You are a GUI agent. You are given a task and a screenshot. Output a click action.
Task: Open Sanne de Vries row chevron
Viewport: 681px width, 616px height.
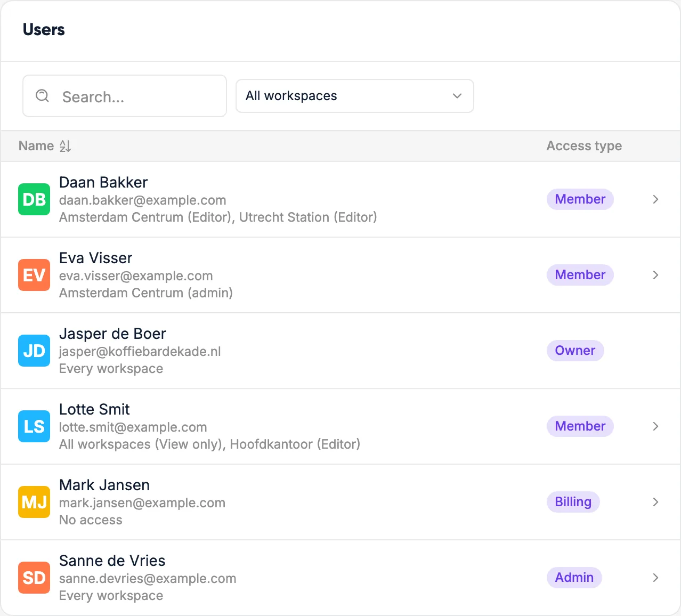pyautogui.click(x=655, y=578)
